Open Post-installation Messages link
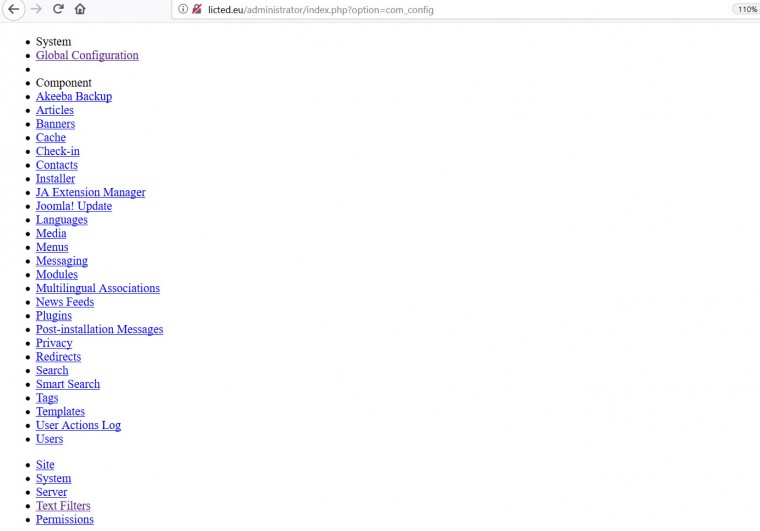 [x=99, y=329]
